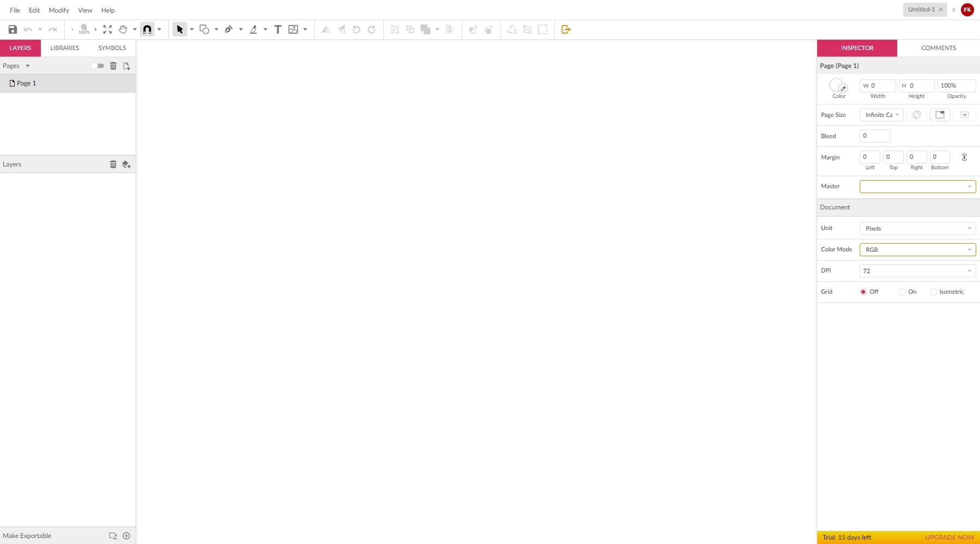
Task: Click the Add Page icon in Pages panel
Action: pos(126,65)
